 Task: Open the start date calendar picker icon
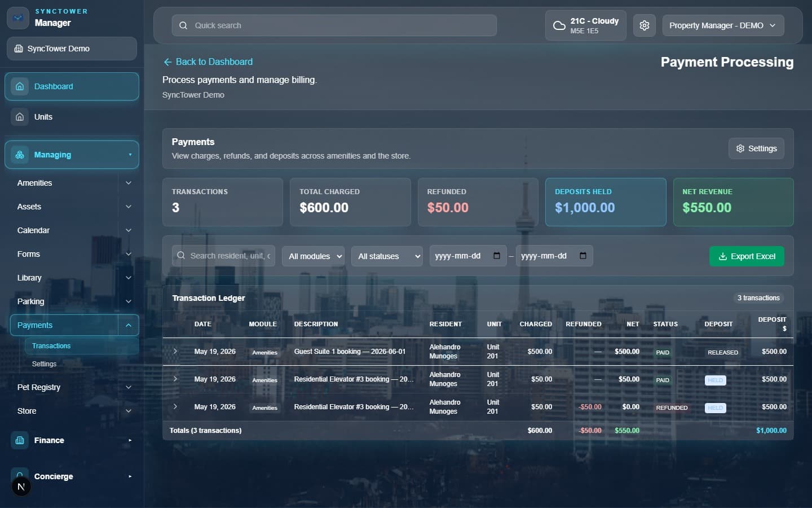(x=497, y=256)
